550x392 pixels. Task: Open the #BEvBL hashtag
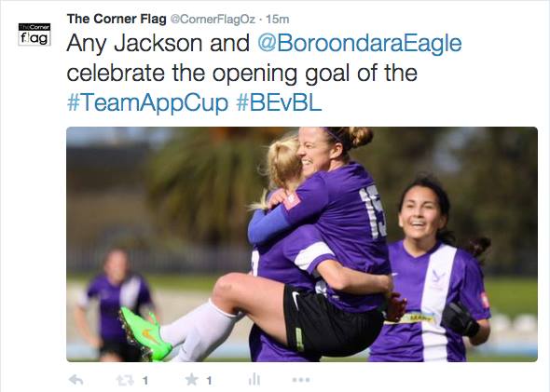(x=279, y=103)
